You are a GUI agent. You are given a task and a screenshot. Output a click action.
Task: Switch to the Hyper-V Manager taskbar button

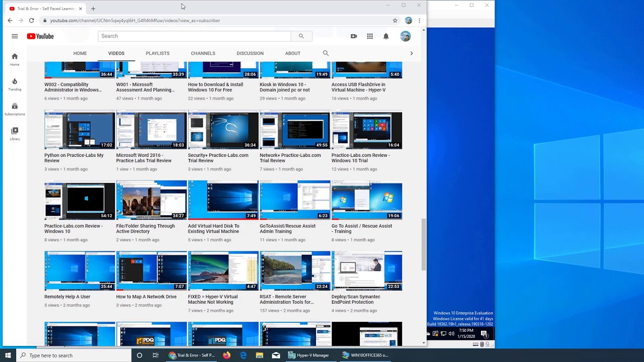coord(308,355)
